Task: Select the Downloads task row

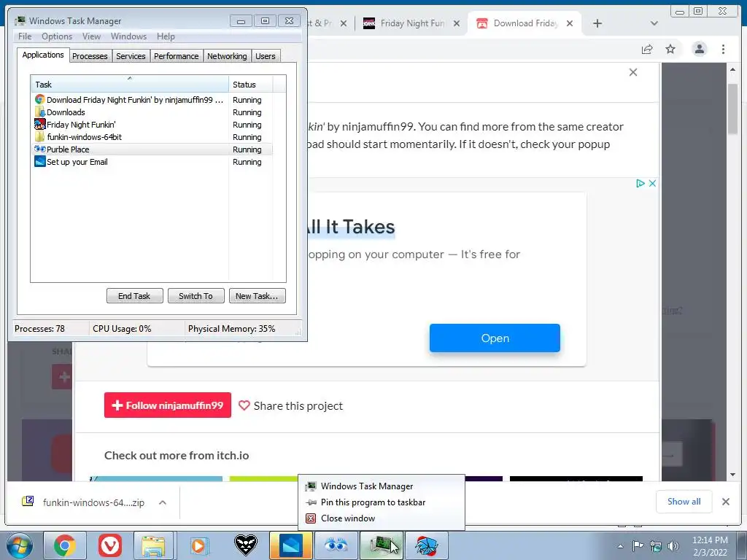Action: pos(152,112)
